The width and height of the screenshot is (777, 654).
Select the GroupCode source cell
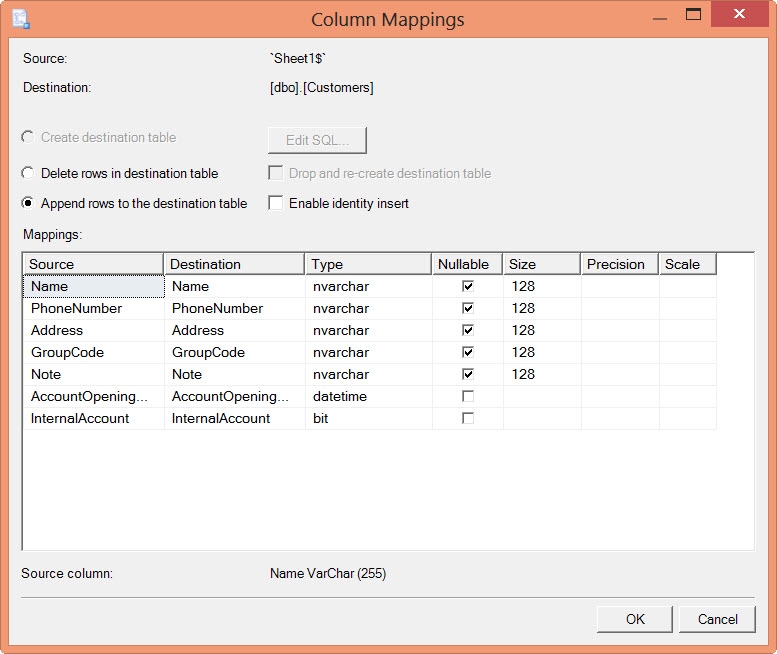click(94, 352)
